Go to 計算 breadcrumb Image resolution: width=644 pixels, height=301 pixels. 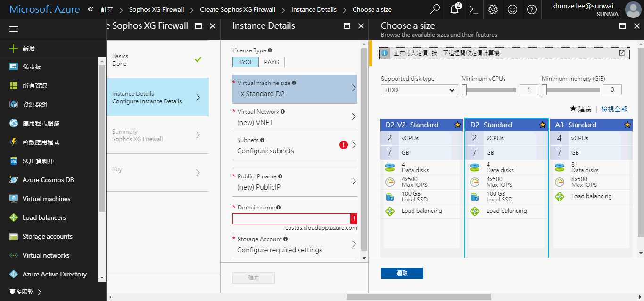click(x=107, y=9)
